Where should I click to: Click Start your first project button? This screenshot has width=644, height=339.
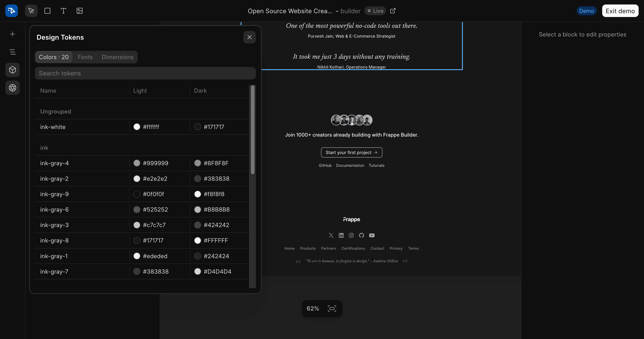point(352,152)
